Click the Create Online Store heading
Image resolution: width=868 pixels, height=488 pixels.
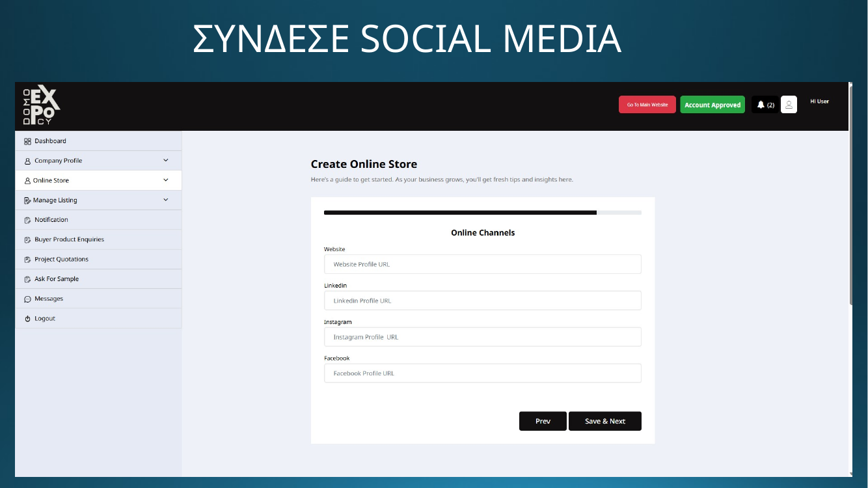click(364, 164)
